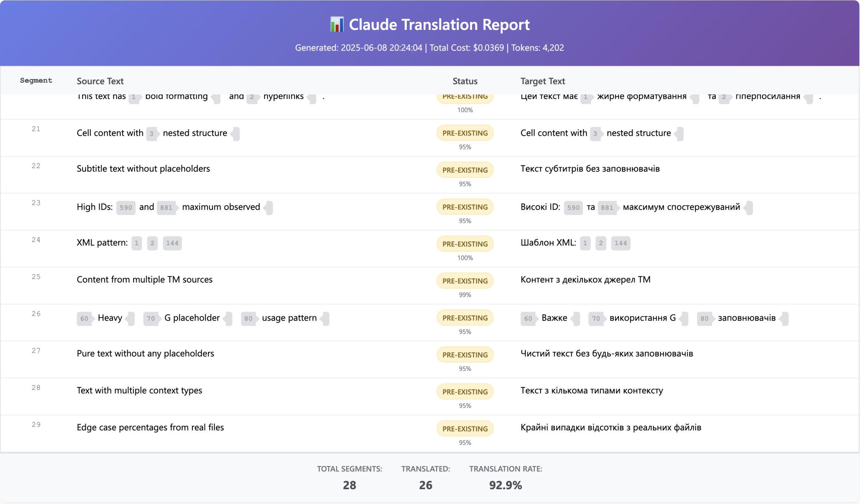This screenshot has height=504, width=860.
Task: Click placeholder tag 144 in source XML pattern
Action: pyautogui.click(x=172, y=243)
